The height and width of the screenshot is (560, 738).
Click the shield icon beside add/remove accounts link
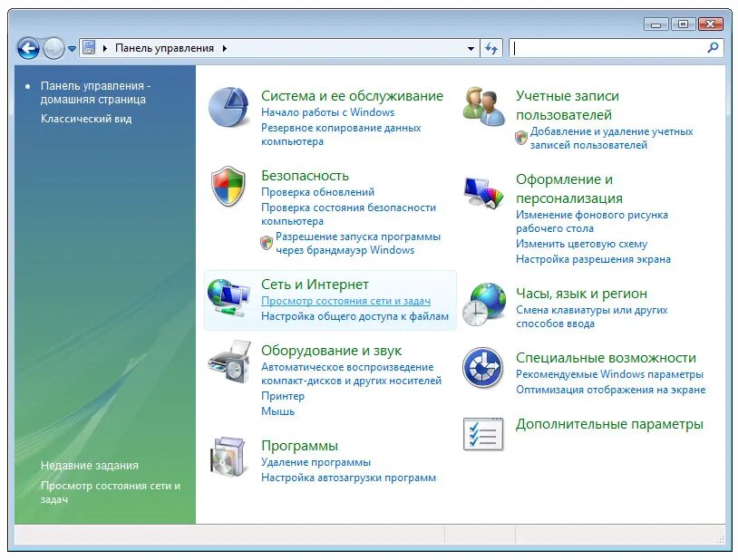click(x=521, y=138)
